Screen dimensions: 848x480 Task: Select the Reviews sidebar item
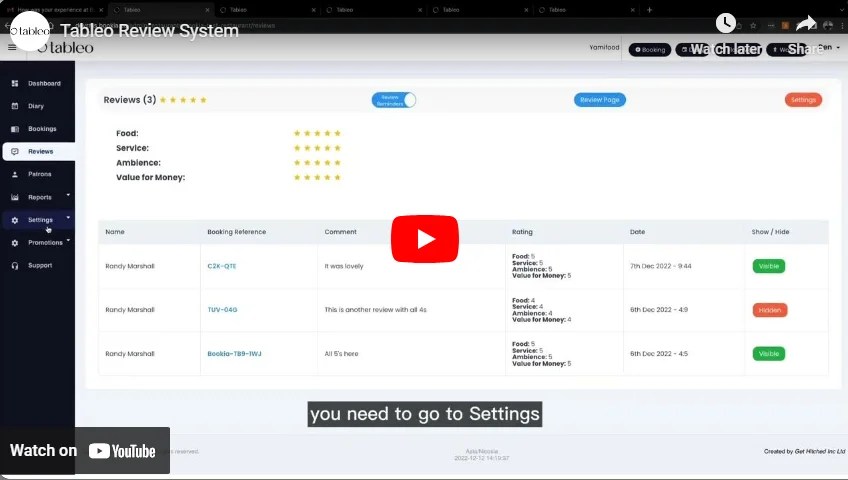pos(38,151)
